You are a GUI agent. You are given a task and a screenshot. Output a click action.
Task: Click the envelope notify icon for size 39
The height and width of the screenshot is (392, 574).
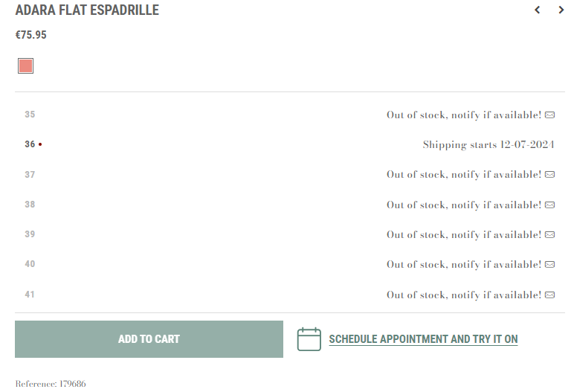[x=549, y=234]
